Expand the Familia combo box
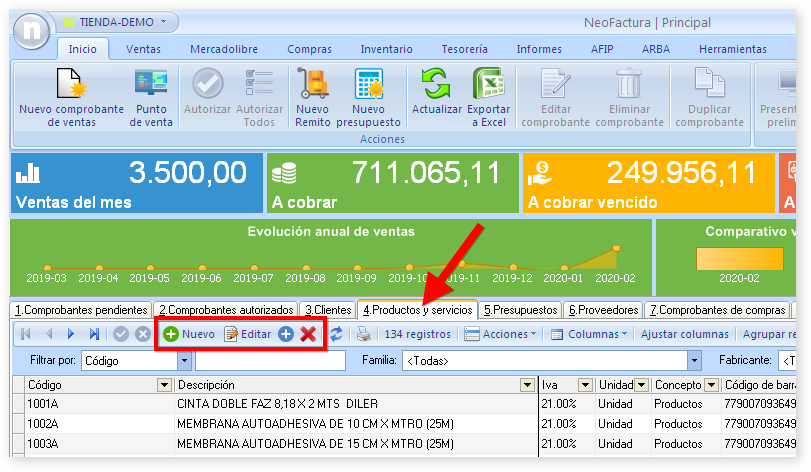This screenshot has height=472, width=811. (x=694, y=361)
